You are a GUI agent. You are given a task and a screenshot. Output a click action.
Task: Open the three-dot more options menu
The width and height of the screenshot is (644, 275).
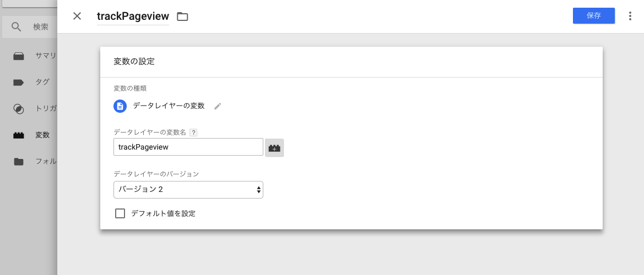(x=630, y=16)
